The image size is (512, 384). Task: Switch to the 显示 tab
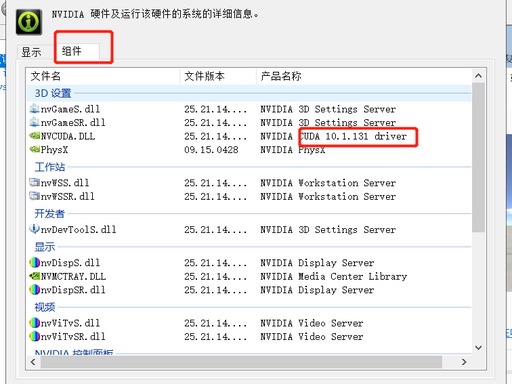coord(31,52)
